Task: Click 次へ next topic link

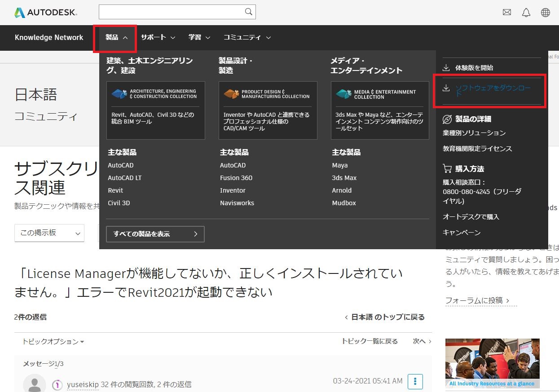Action: [x=422, y=341]
